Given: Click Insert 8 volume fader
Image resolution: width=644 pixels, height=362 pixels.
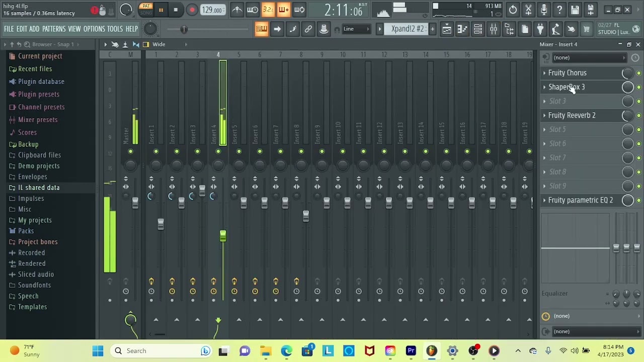Looking at the screenshot, I should (x=305, y=216).
